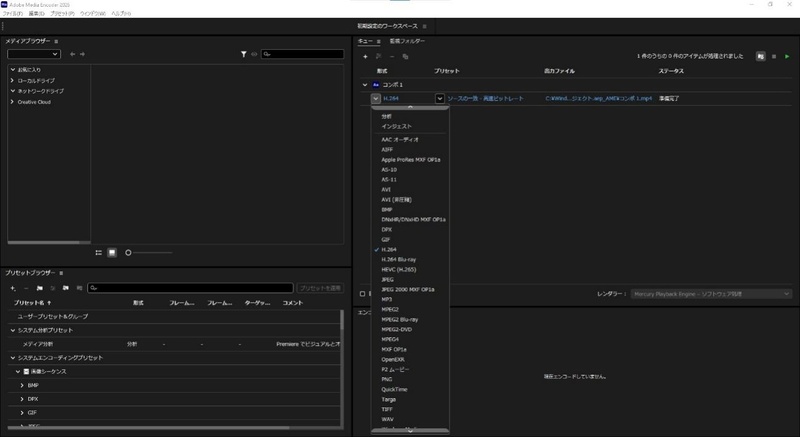The height and width of the screenshot is (437, 800).
Task: Go back with the media browser left arrow
Action: (72, 54)
